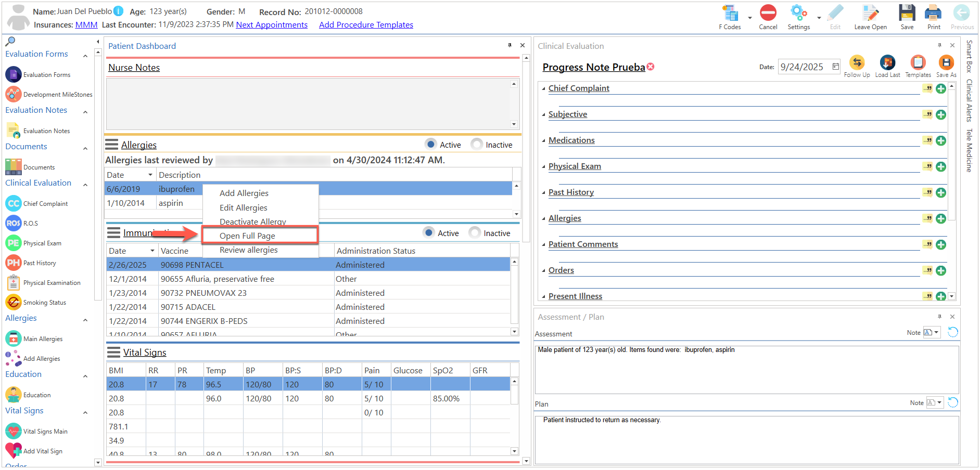
Task: Click the search magnifier at the top of the sidebar
Action: click(10, 41)
